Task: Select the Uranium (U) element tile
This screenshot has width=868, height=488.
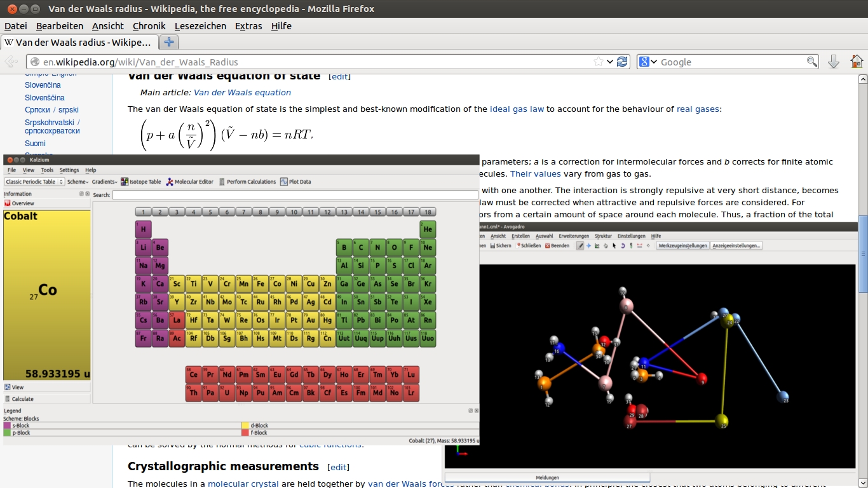Action: [x=227, y=393]
